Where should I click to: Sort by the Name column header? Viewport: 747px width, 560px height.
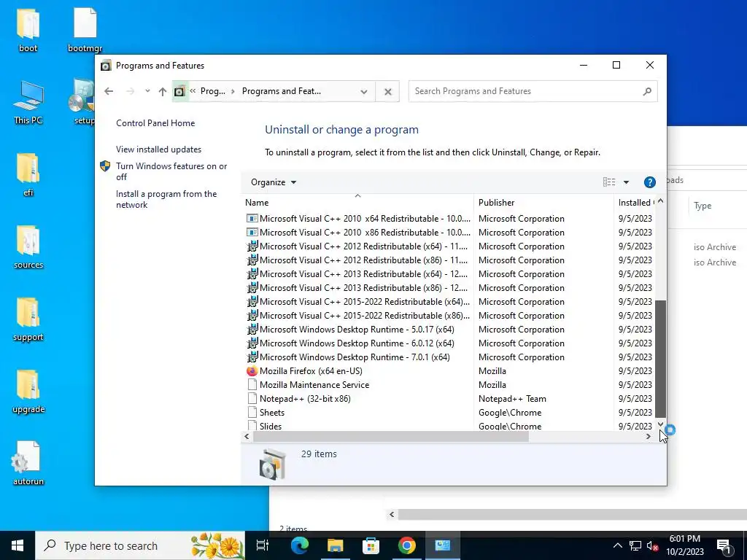pyautogui.click(x=357, y=203)
